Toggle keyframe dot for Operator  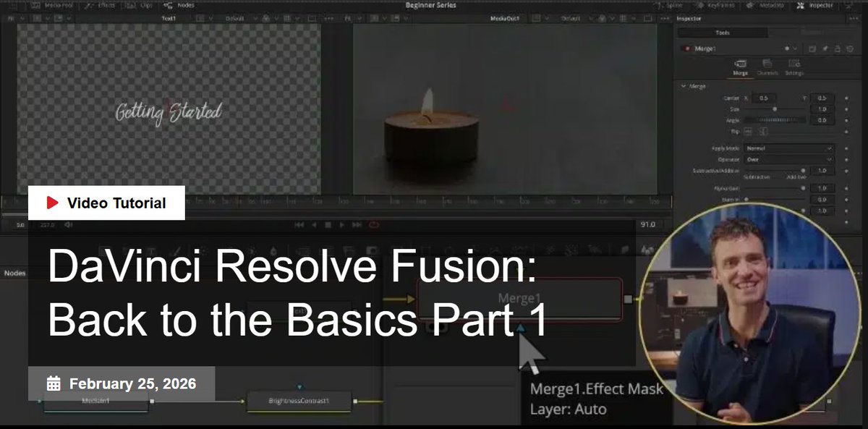coord(847,159)
